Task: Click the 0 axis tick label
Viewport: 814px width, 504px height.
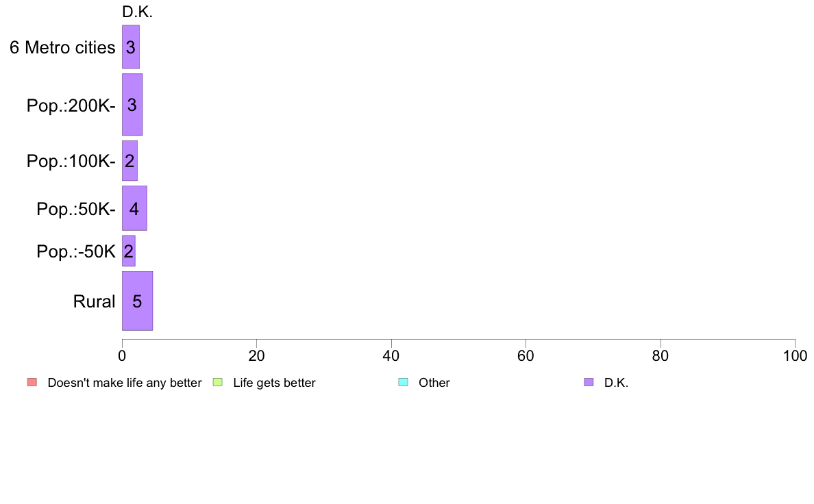Action: 122,356
